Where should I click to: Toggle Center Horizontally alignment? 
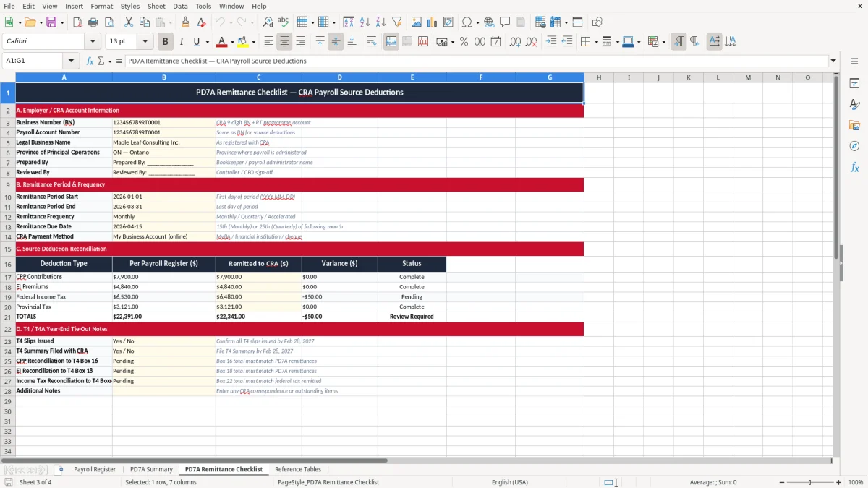[284, 42]
